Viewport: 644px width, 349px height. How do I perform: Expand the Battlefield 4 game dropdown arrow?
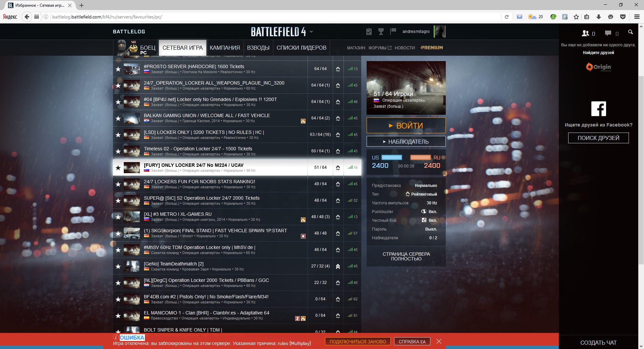[311, 32]
